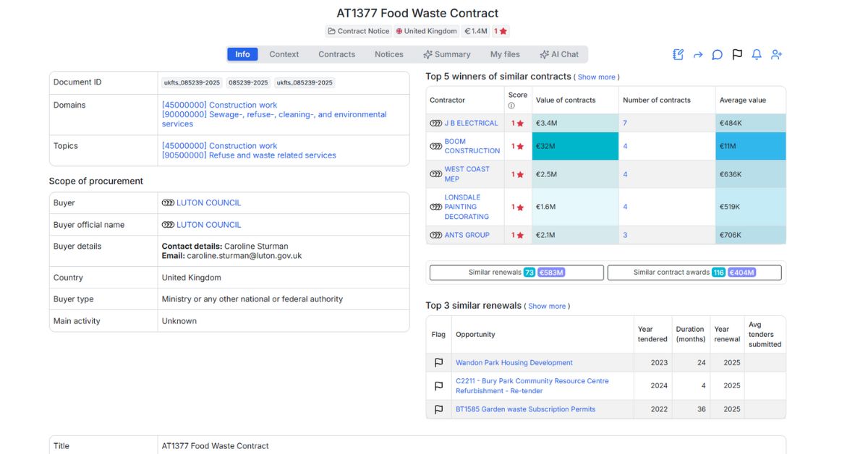Click the flag icon in the top toolbar
Screen dimensions: 868x454
point(737,54)
